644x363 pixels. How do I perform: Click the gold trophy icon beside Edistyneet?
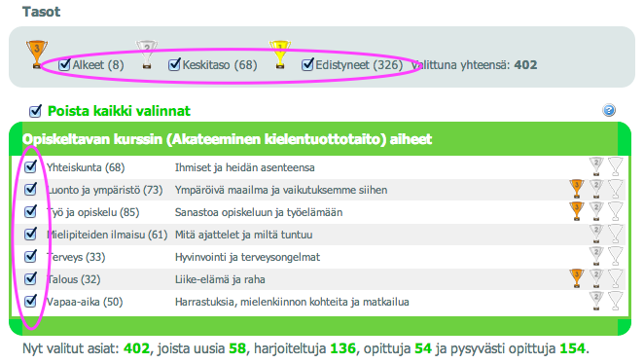280,54
